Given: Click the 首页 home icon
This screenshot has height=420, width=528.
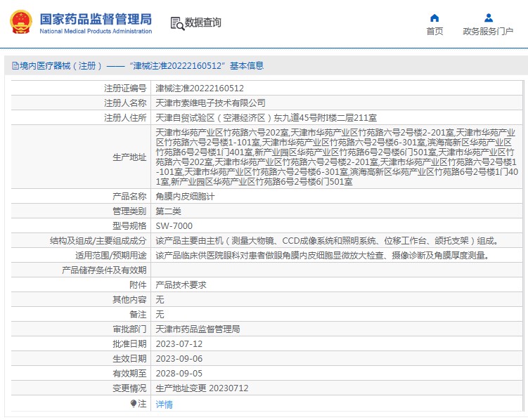Looking at the screenshot, I should point(434,18).
